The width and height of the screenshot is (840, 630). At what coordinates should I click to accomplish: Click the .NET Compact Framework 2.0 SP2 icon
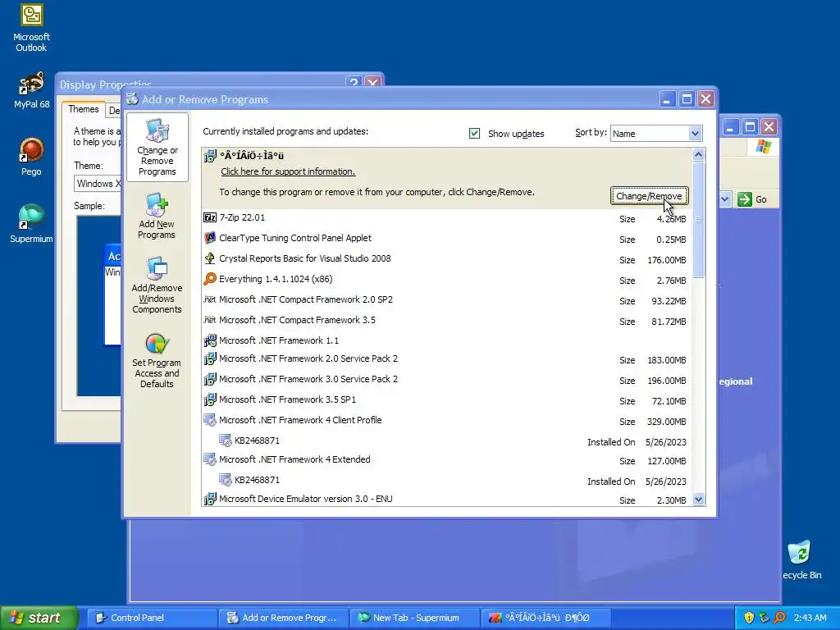[x=210, y=299]
